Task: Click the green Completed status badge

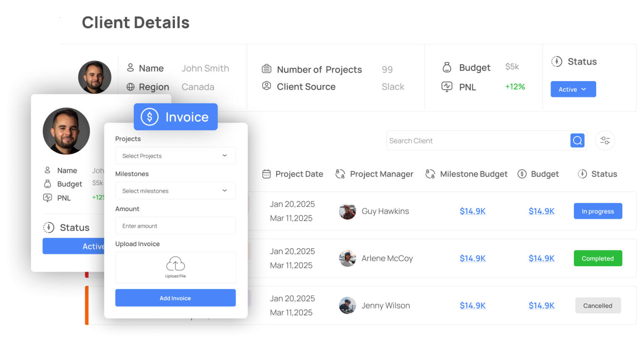Action: pyautogui.click(x=597, y=259)
